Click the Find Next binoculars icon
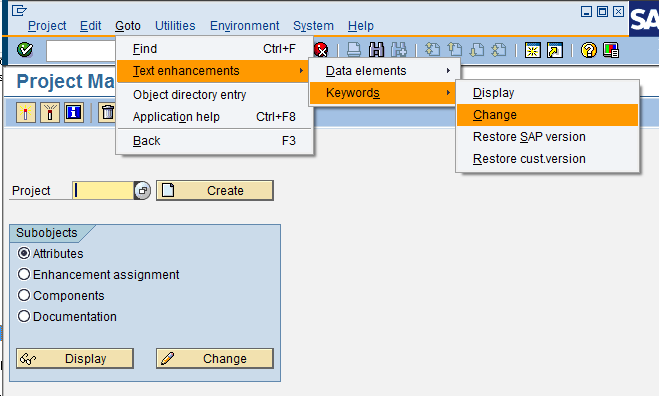This screenshot has height=396, width=659. [399, 50]
